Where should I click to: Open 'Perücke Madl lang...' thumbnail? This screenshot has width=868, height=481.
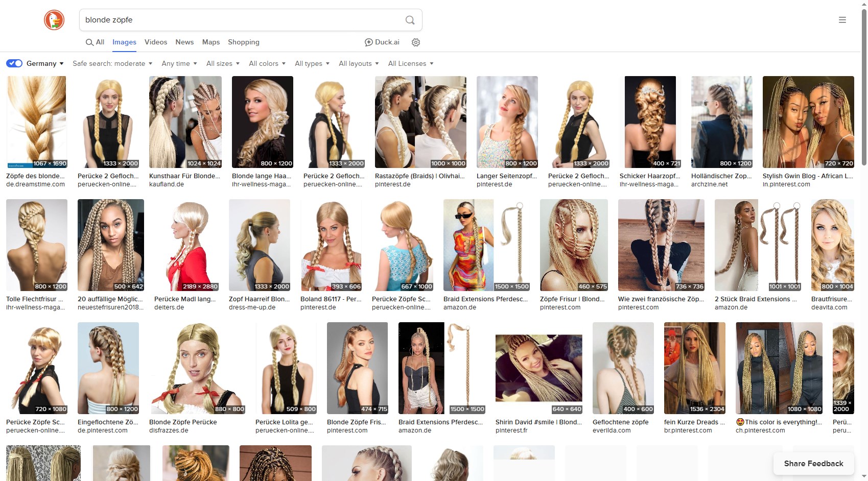coord(186,245)
